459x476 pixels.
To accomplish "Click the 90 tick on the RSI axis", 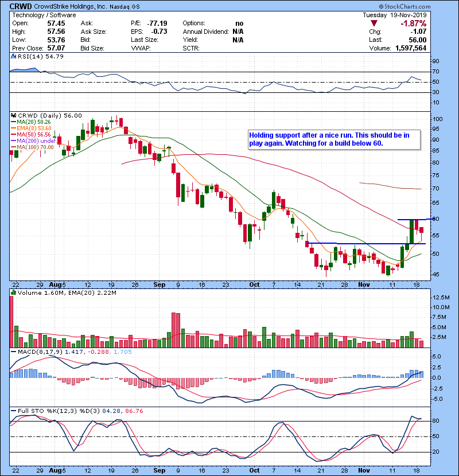I will coord(436,61).
